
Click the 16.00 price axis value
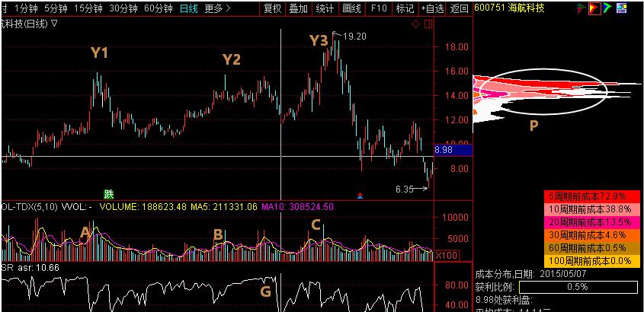[457, 72]
